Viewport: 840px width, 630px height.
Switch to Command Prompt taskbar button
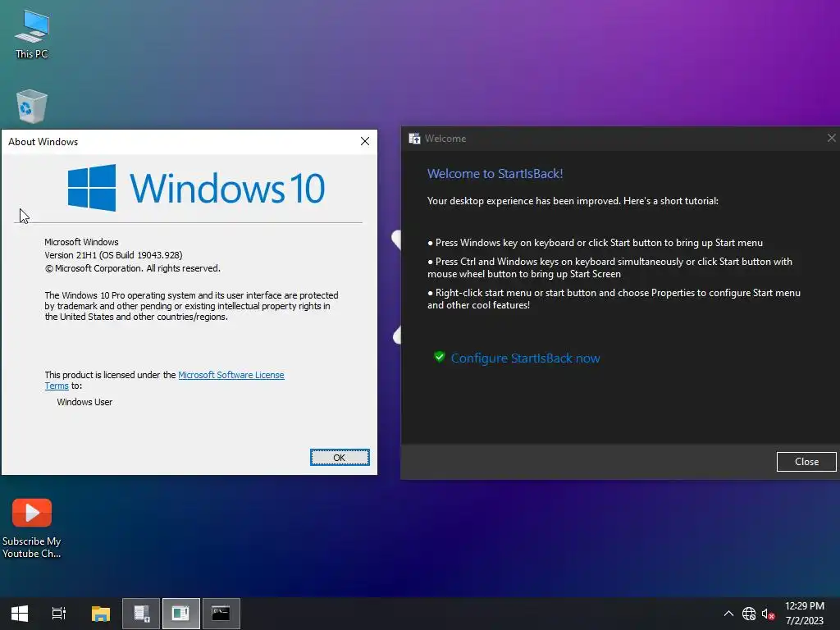click(221, 614)
